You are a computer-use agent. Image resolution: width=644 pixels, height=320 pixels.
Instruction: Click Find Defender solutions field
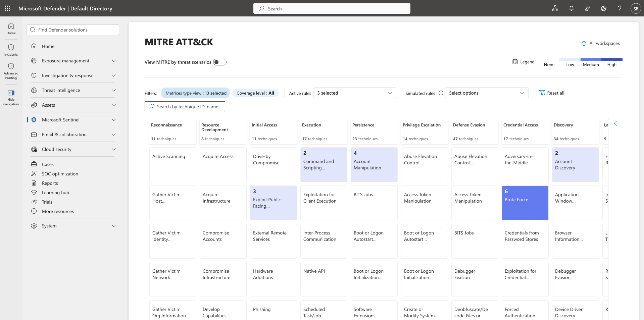(x=73, y=30)
